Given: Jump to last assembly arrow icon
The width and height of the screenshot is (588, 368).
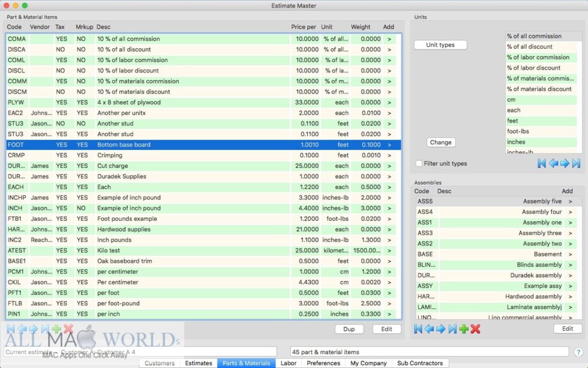Looking at the screenshot, I should coord(452,329).
